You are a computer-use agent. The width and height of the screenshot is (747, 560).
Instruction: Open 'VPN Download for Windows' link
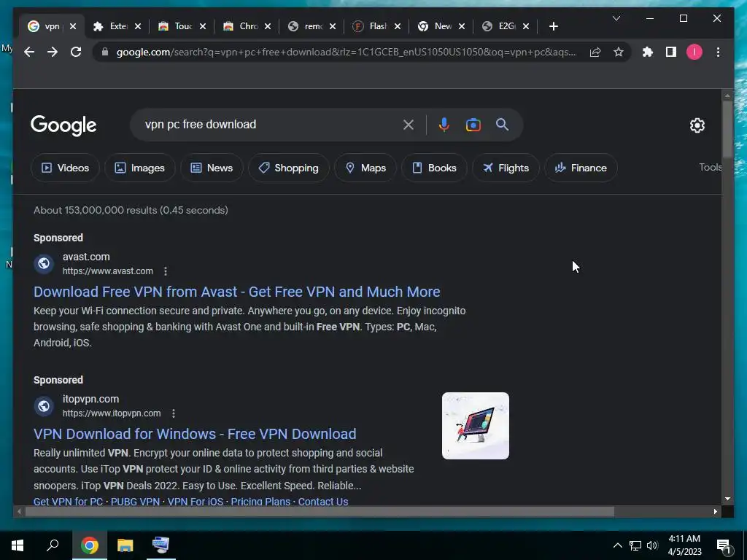click(195, 434)
